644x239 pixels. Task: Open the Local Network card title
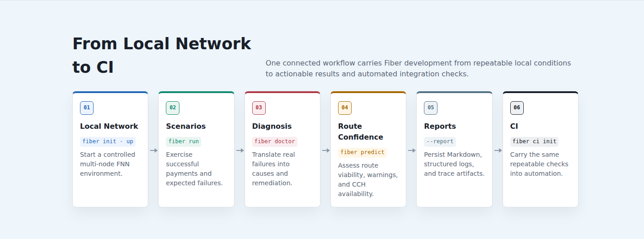(x=109, y=126)
